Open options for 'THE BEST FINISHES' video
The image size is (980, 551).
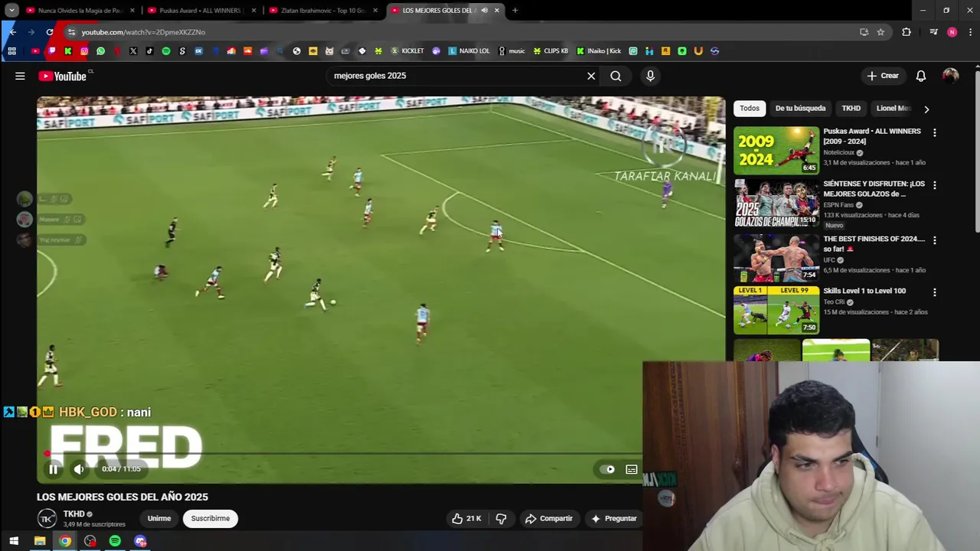(934, 240)
